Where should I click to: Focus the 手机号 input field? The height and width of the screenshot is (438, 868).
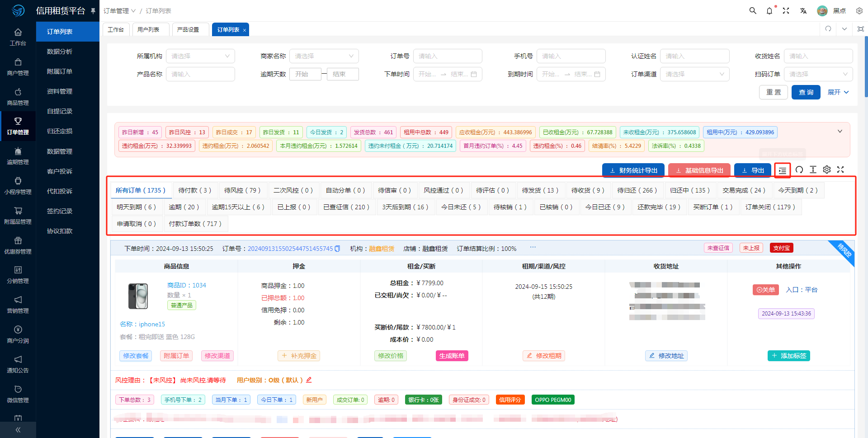click(x=571, y=56)
